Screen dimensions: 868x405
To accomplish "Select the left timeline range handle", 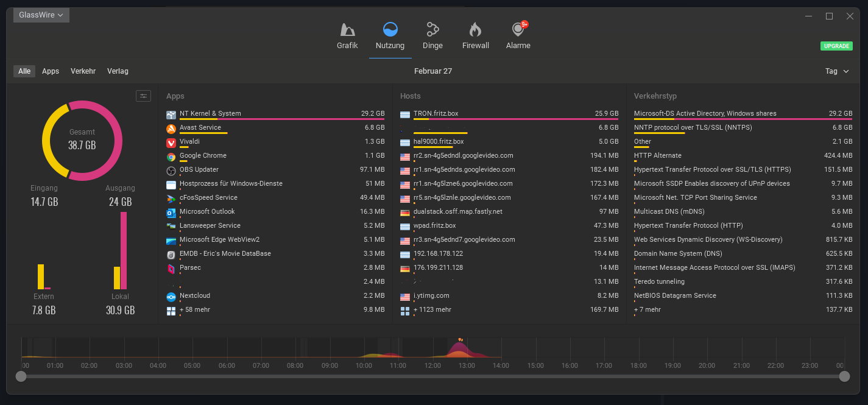I will click(21, 376).
